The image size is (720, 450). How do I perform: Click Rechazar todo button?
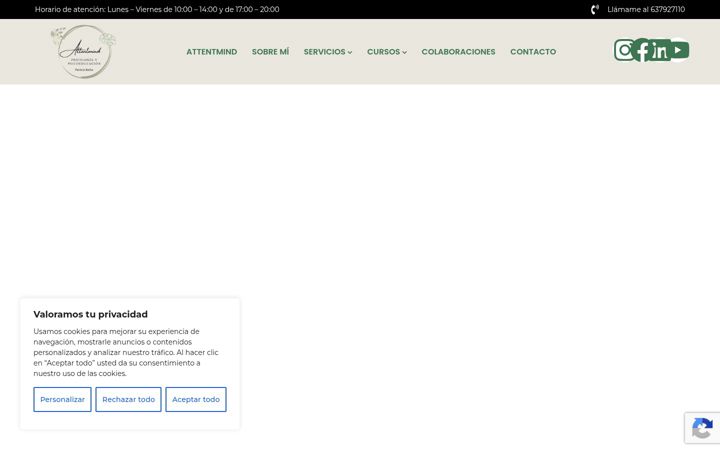(x=129, y=399)
